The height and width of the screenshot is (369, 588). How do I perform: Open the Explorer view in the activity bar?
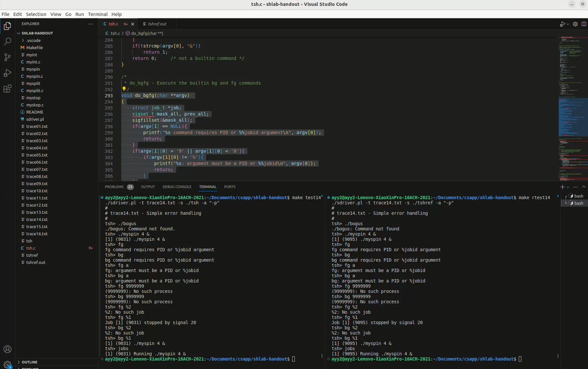coord(7,25)
